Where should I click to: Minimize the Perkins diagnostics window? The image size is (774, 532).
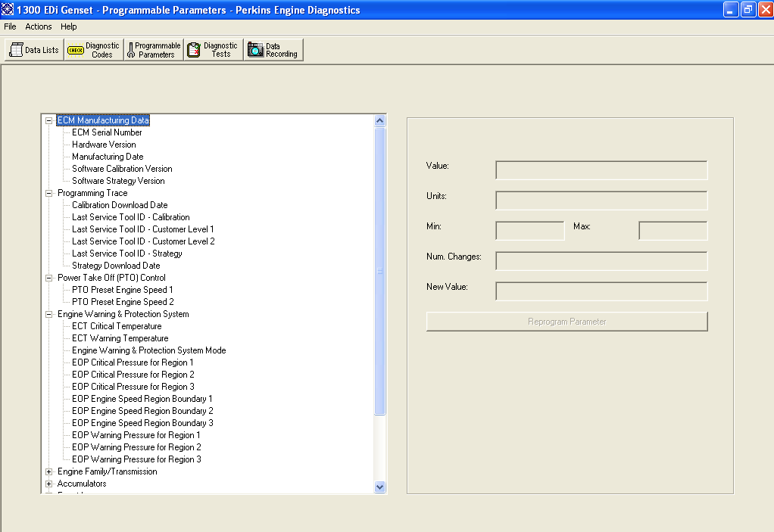[731, 9]
